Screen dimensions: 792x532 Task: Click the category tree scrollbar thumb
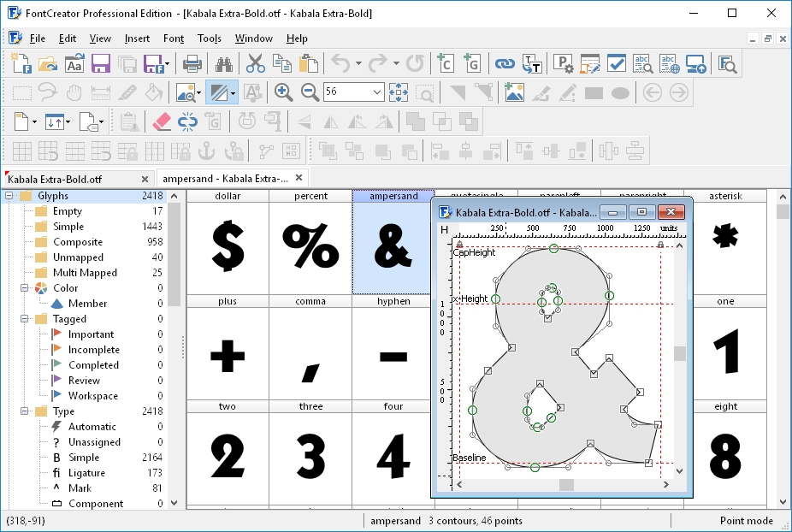pos(174,255)
